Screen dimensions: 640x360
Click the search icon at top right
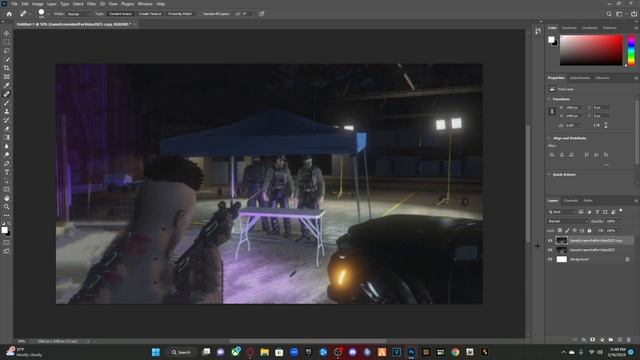pyautogui.click(x=609, y=14)
